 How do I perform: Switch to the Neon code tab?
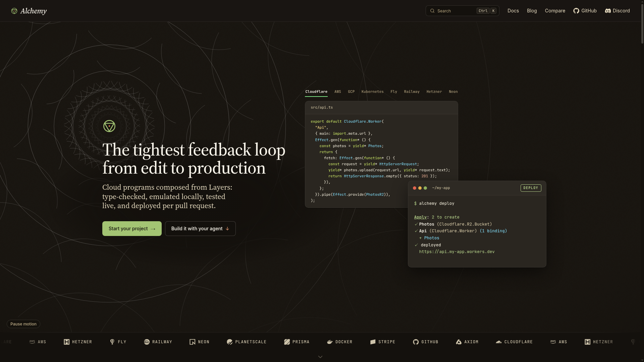(453, 92)
